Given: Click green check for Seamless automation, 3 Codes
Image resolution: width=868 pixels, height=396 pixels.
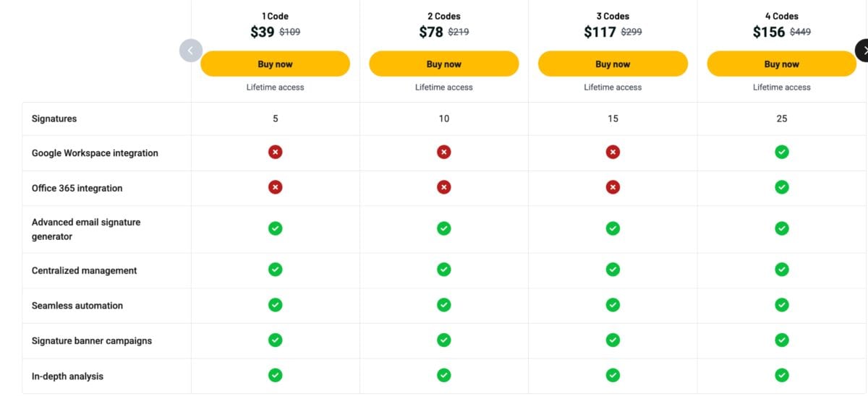Looking at the screenshot, I should pos(613,305).
